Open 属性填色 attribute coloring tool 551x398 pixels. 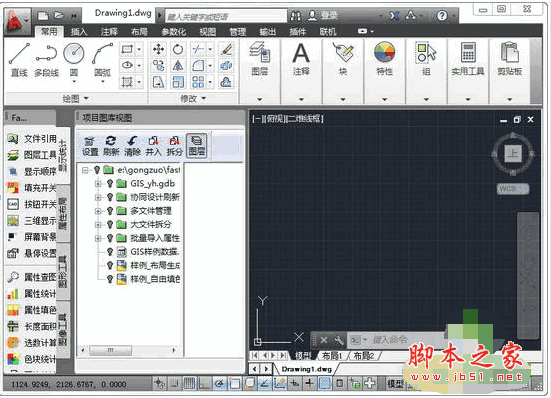[32, 310]
